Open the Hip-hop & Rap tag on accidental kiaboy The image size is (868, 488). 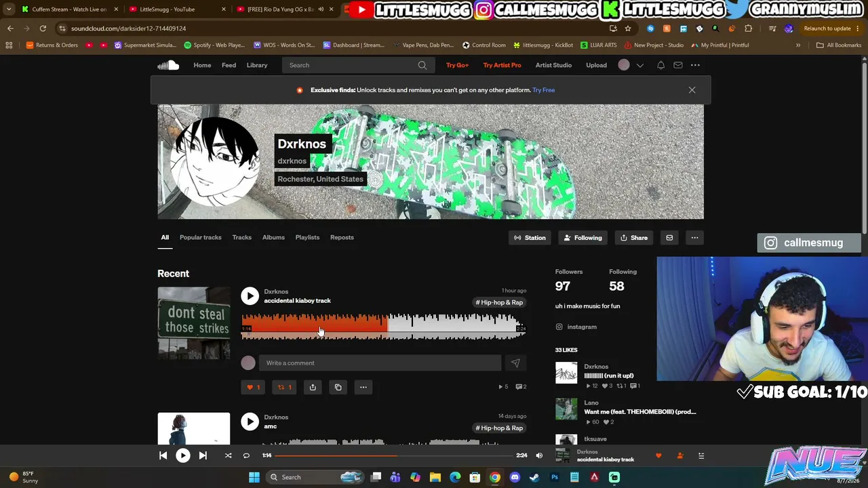pos(499,302)
